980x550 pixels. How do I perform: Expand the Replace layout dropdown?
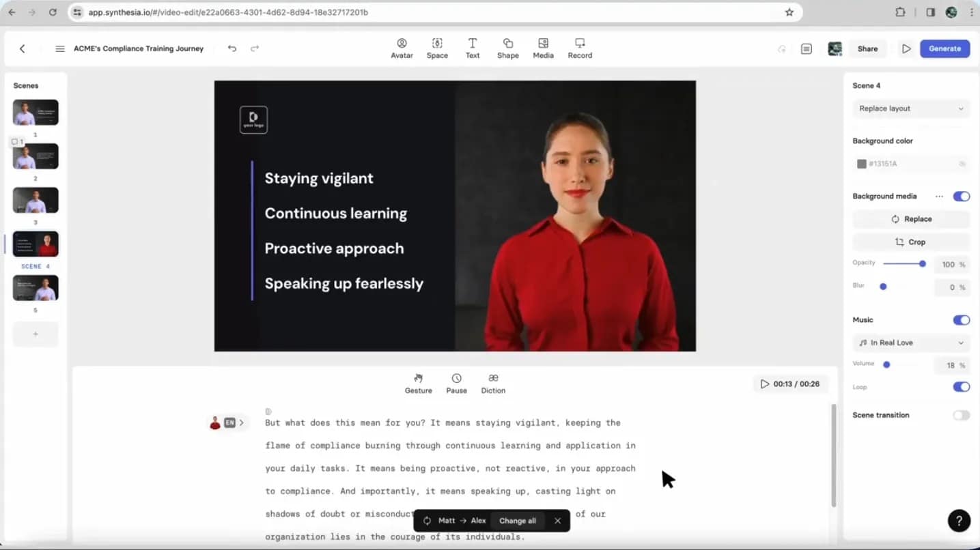tap(911, 108)
